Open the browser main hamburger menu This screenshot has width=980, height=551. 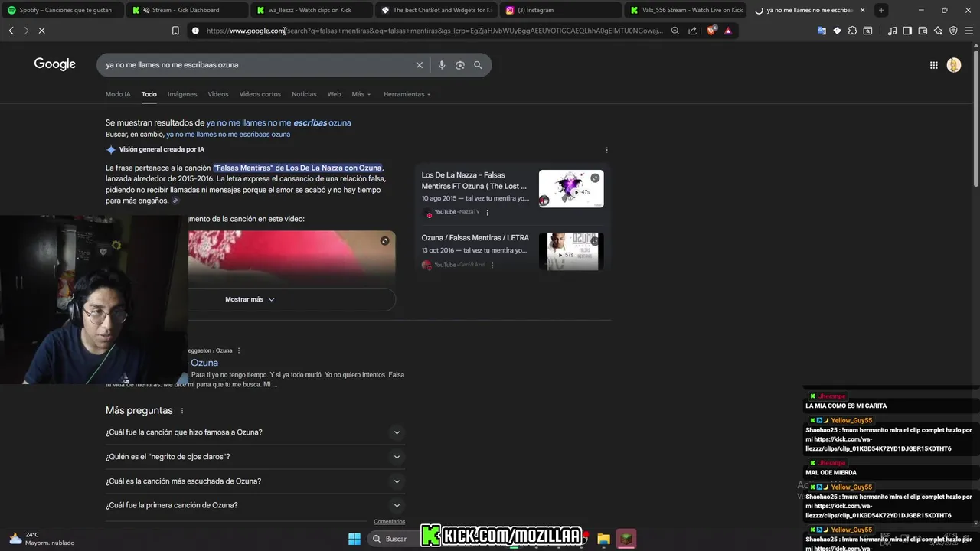(x=969, y=31)
